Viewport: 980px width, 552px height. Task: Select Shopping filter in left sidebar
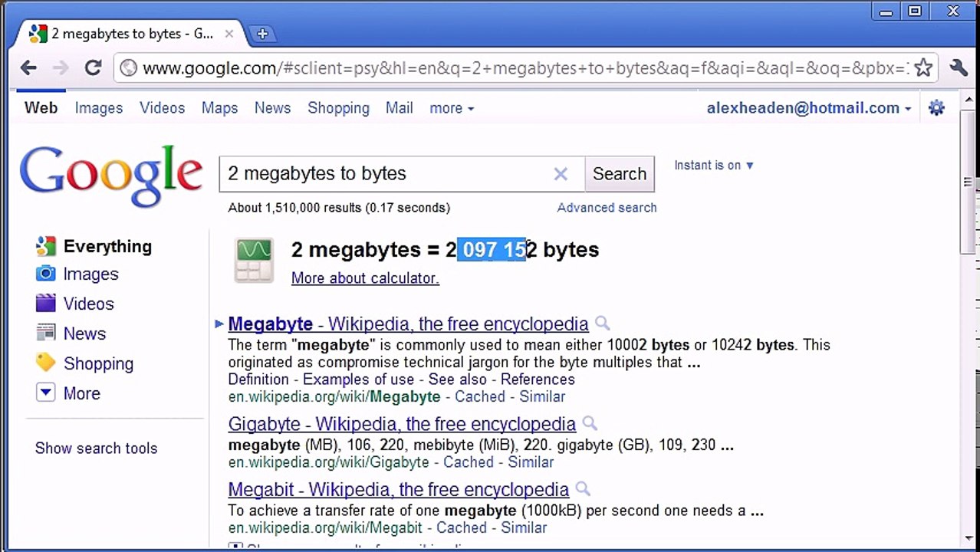(x=98, y=363)
